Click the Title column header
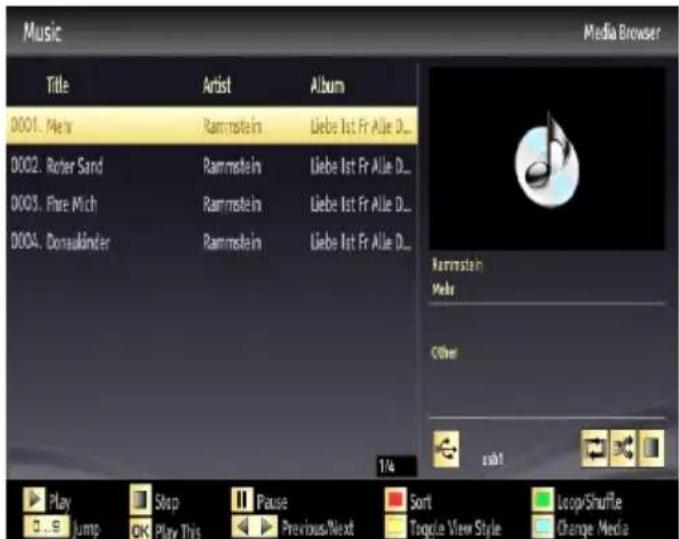The height and width of the screenshot is (539, 679). click(58, 84)
